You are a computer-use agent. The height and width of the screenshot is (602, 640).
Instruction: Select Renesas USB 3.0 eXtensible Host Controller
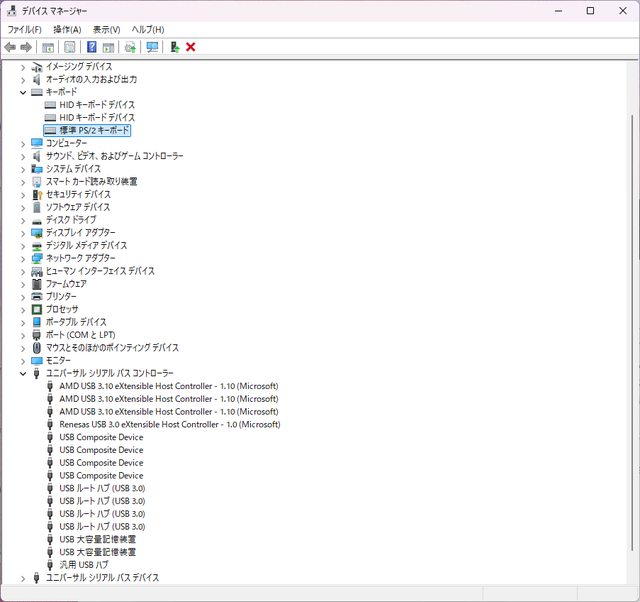coord(169,424)
